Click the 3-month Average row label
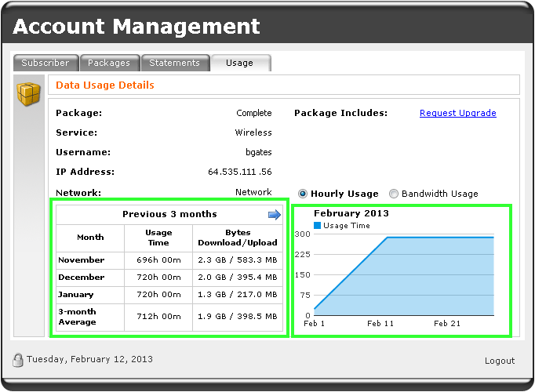 pos(77,317)
